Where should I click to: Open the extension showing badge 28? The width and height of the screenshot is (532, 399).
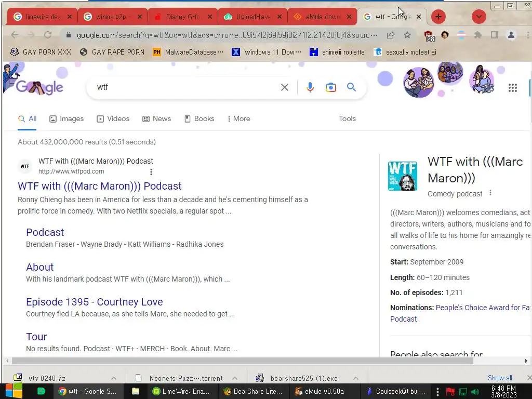point(429,36)
